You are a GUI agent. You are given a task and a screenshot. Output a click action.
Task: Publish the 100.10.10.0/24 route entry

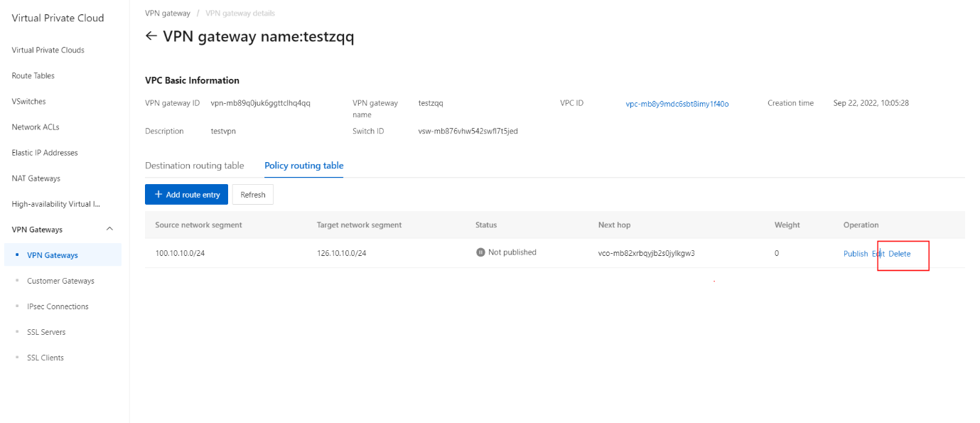[855, 254]
